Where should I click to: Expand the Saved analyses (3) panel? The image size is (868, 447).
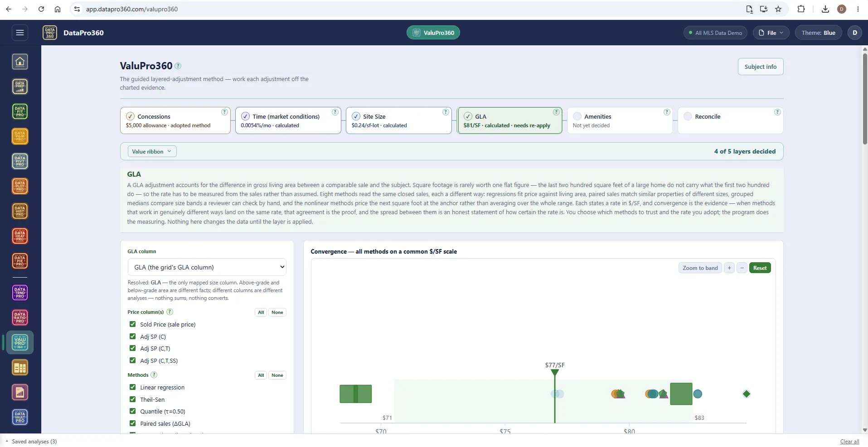[31, 441]
